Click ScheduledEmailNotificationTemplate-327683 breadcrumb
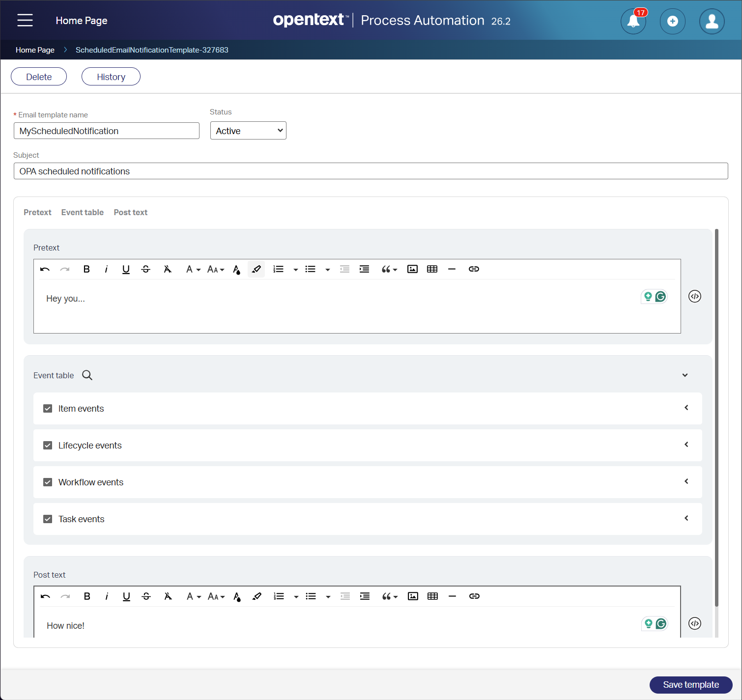742x700 pixels. click(152, 50)
